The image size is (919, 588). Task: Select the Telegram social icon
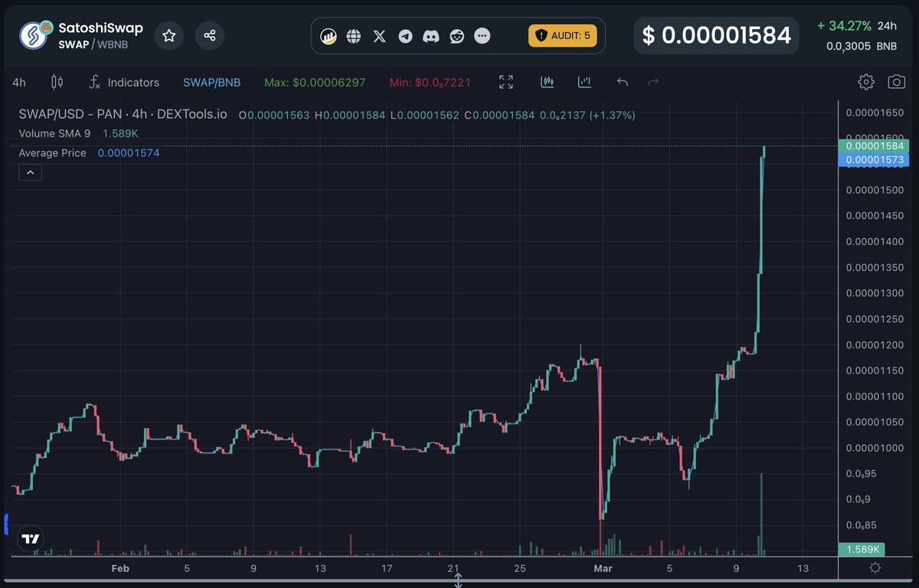click(x=405, y=35)
